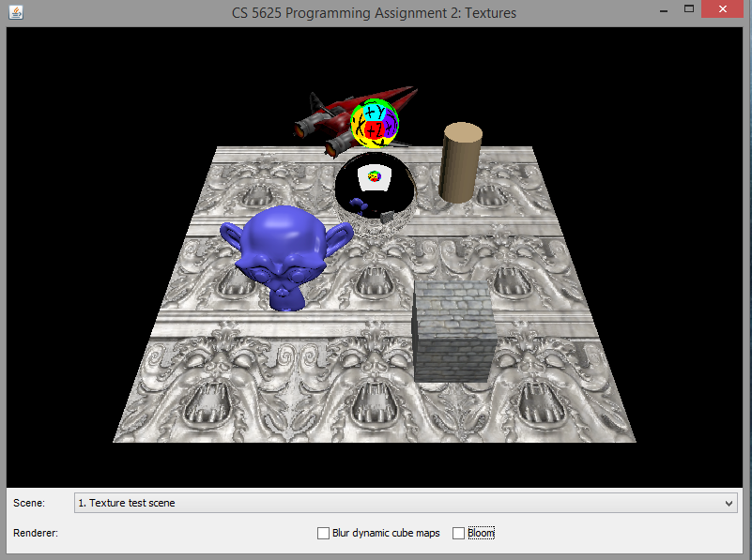
Task: Click the Scene dropdown arrow
Action: 730,504
